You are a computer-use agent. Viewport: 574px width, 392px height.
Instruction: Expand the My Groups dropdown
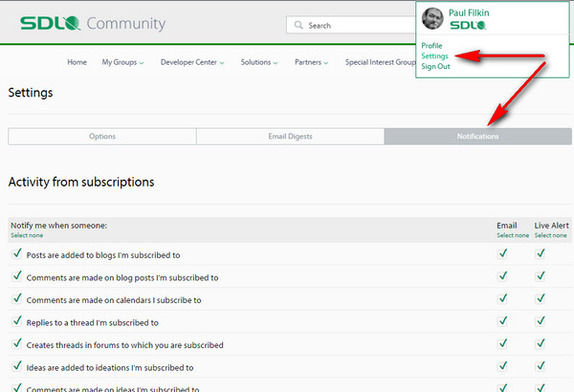coord(122,62)
